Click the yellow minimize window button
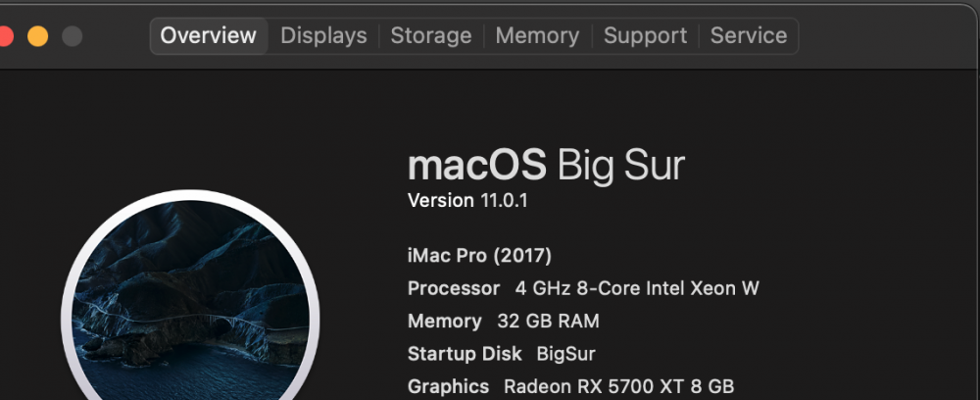The height and width of the screenshot is (400, 980). (37, 35)
